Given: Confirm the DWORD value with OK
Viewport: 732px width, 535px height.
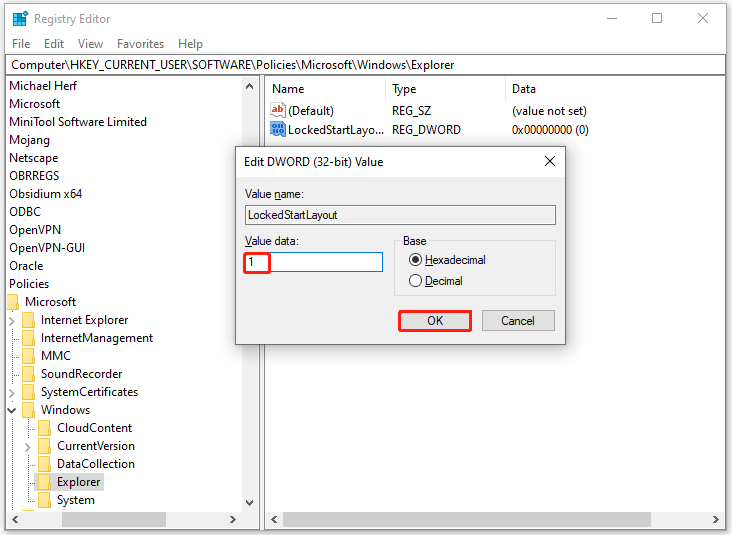Looking at the screenshot, I should click(435, 321).
